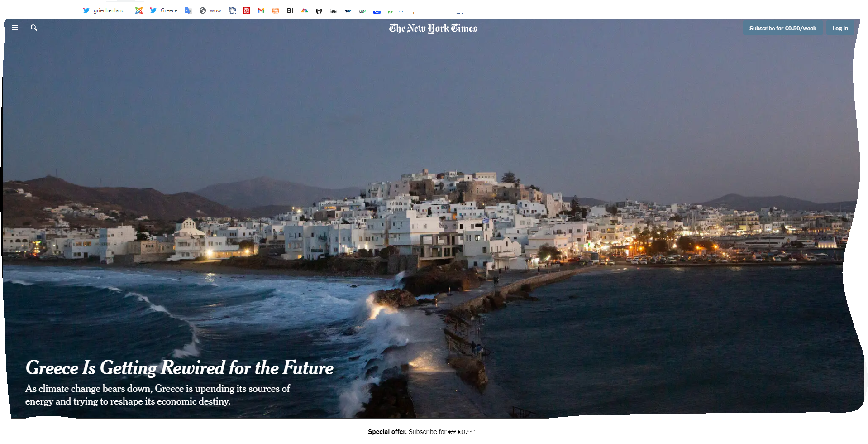This screenshot has height=444, width=868.
Task: Open the Business Insider bookmark
Action: [x=290, y=10]
